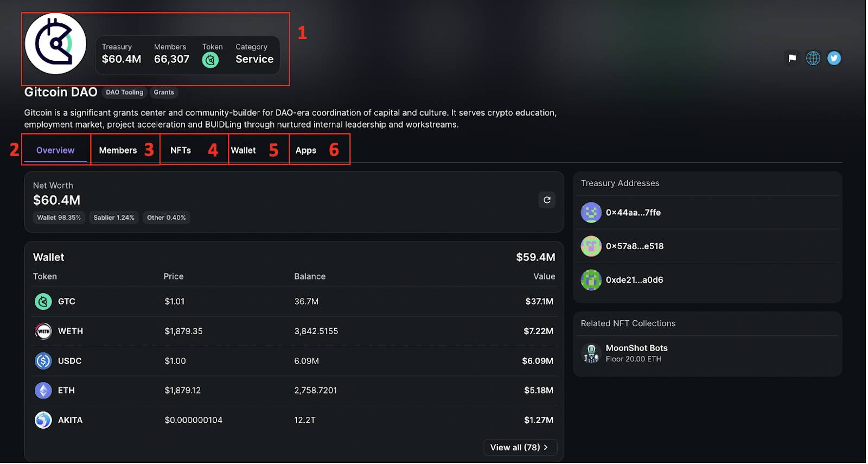Click the DAO Tooling tag

[x=125, y=92]
